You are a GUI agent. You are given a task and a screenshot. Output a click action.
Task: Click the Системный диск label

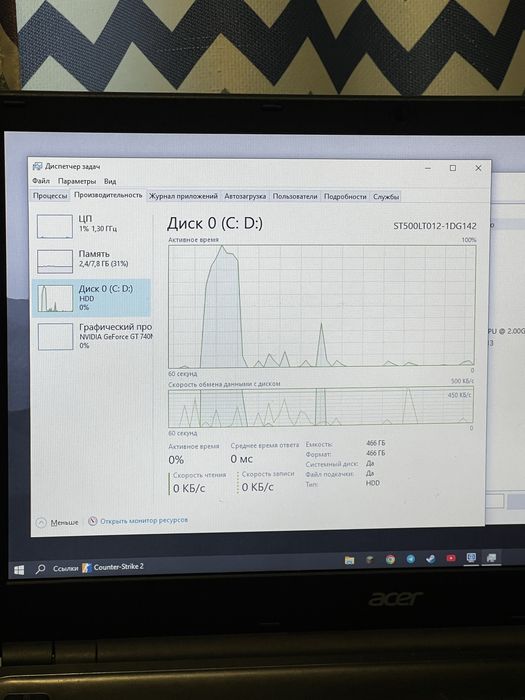[x=332, y=464]
